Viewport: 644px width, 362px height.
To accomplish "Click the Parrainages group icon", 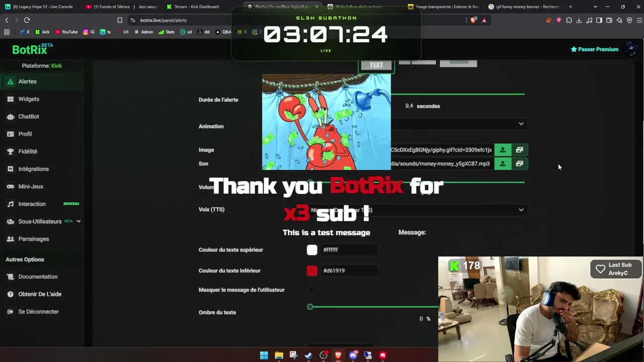I will (10, 239).
